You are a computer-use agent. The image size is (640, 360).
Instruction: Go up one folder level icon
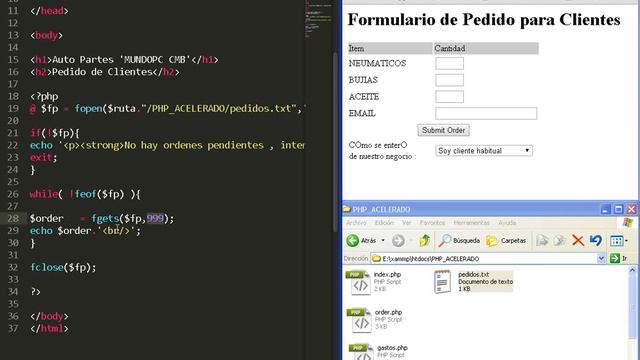click(425, 240)
